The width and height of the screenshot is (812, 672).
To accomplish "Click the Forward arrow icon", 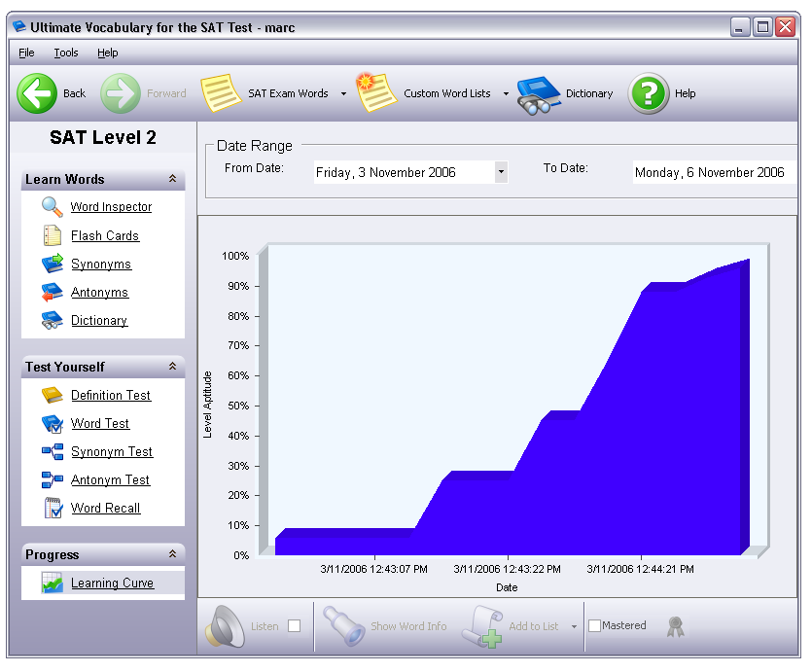I will tap(121, 93).
